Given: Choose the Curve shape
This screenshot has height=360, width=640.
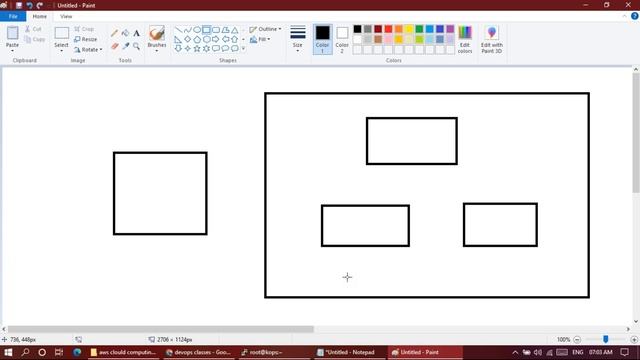Looking at the screenshot, I should click(x=188, y=30).
